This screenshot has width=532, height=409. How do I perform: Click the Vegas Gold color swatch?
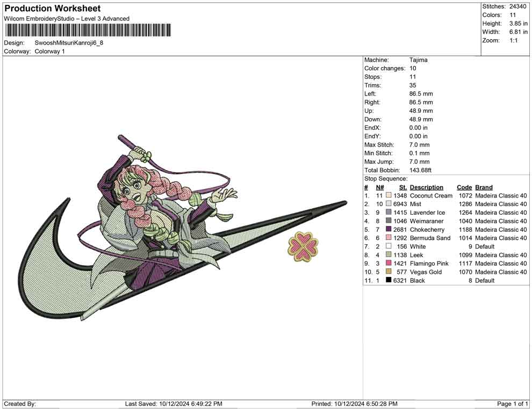(389, 272)
